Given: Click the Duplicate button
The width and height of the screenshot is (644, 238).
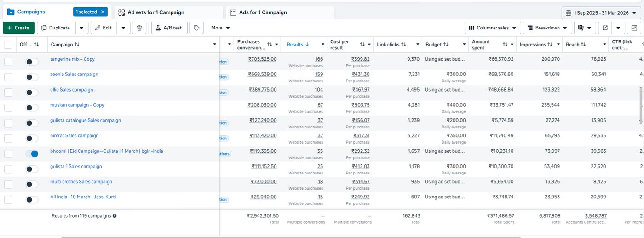Looking at the screenshot, I should [x=56, y=28].
